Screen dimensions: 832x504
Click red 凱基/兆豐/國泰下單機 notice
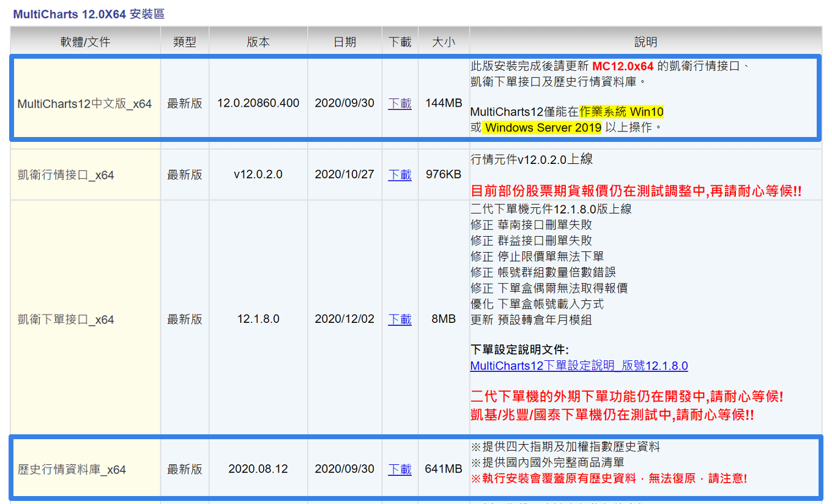click(x=612, y=414)
